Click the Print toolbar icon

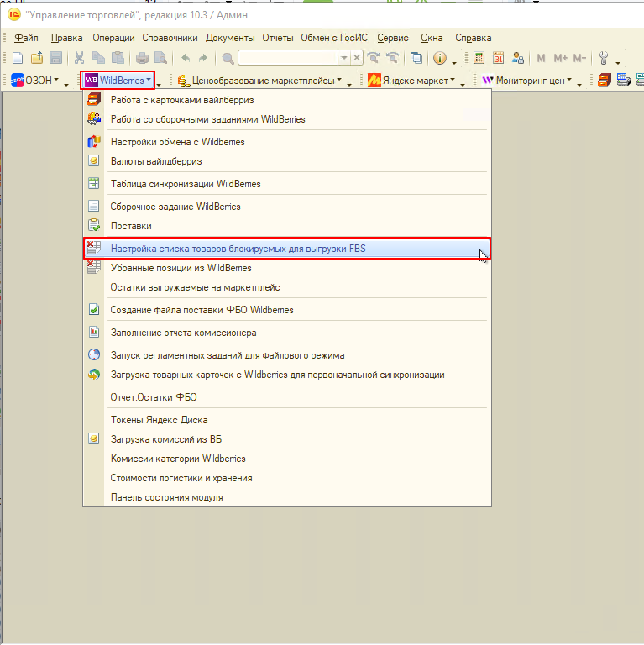point(142,58)
